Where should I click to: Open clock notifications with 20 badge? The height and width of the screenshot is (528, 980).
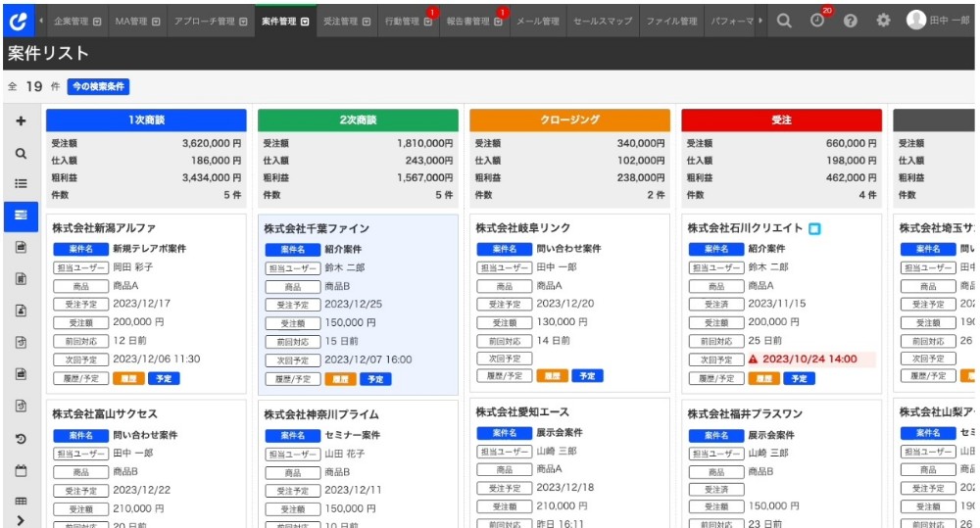click(x=817, y=21)
